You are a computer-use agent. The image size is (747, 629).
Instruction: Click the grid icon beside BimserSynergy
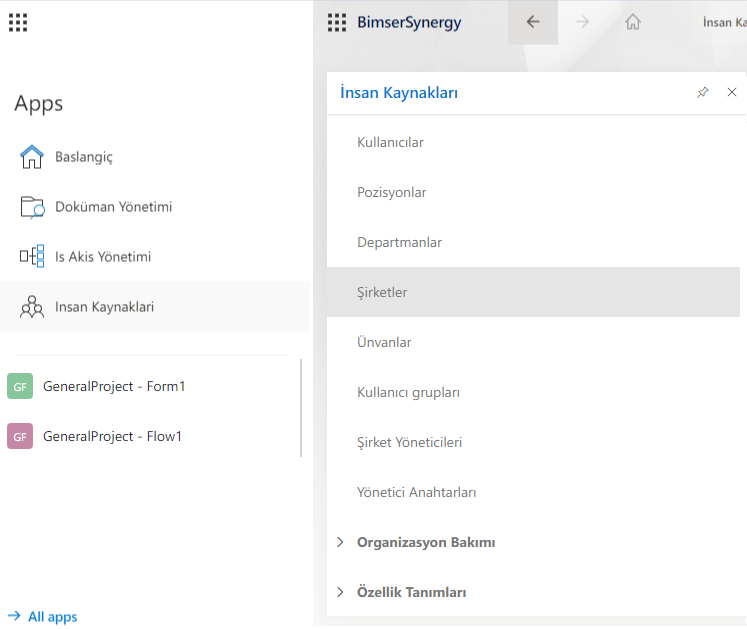337,22
